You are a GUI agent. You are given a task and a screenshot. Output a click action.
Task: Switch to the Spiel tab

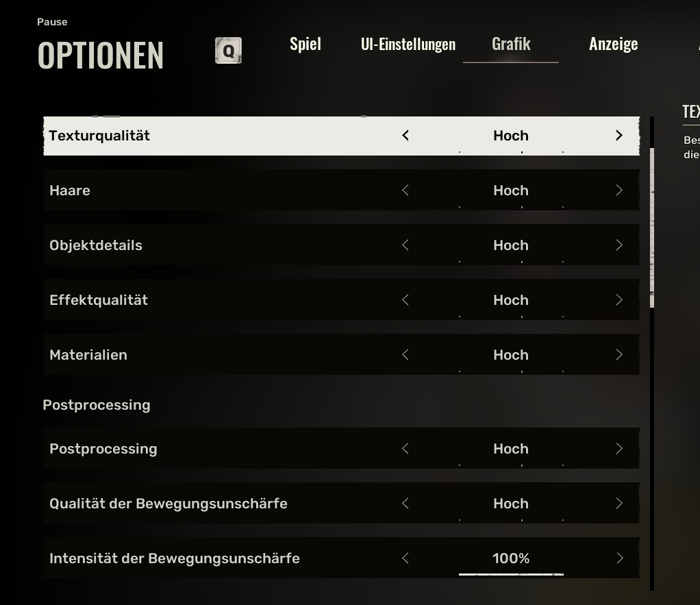[x=305, y=44]
